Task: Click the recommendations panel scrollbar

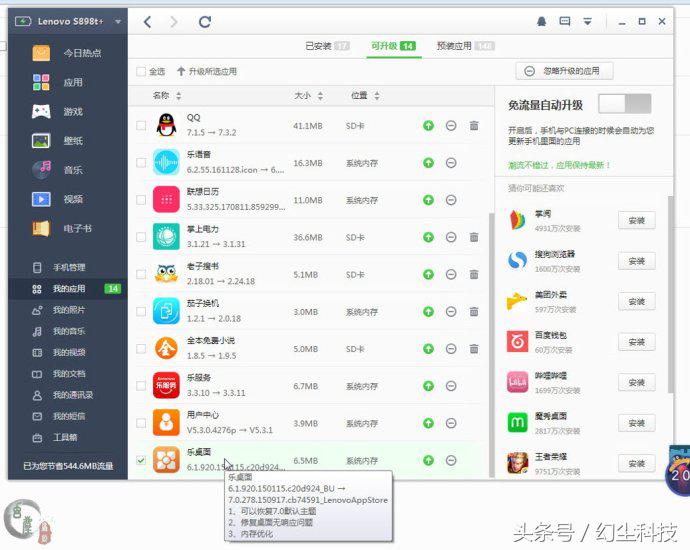Action: (670, 294)
